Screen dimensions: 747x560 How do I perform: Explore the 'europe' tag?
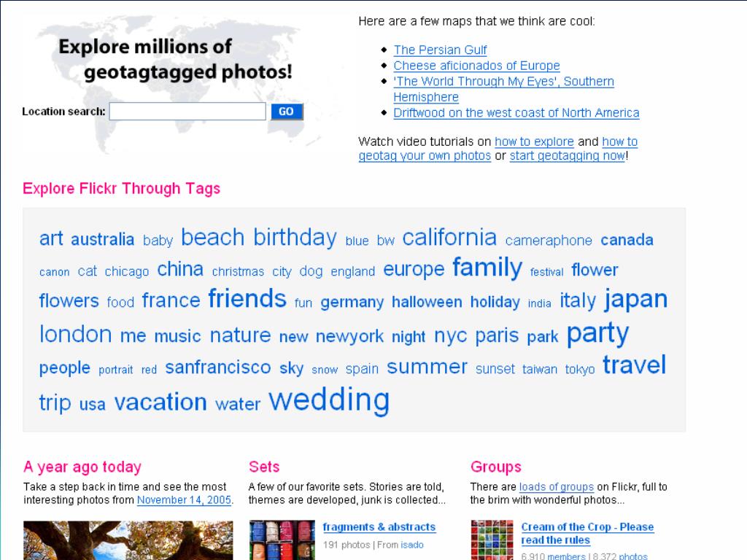[x=414, y=270]
